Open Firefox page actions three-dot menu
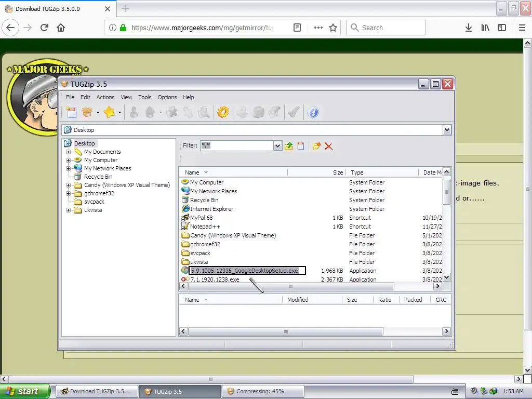532x399 pixels. [x=318, y=28]
